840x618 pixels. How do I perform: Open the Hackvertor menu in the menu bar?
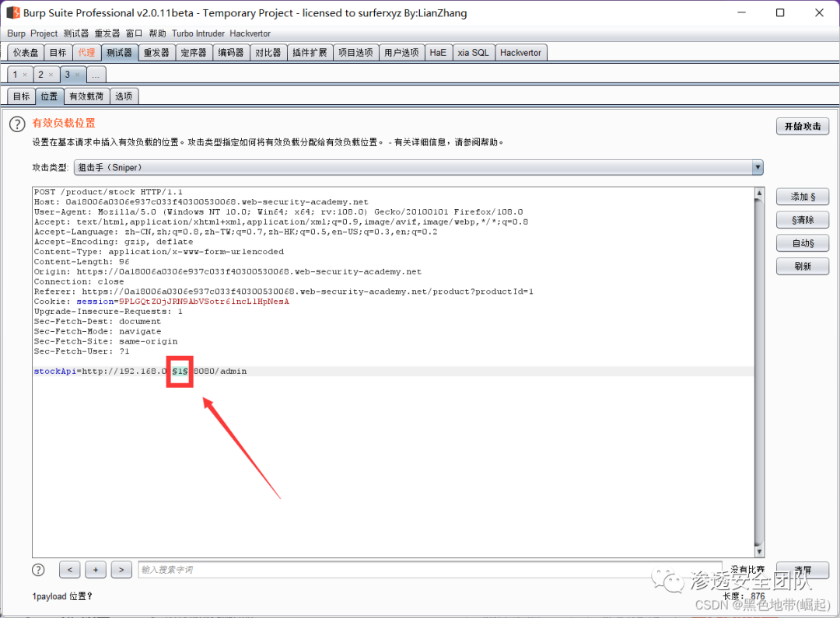(x=250, y=33)
